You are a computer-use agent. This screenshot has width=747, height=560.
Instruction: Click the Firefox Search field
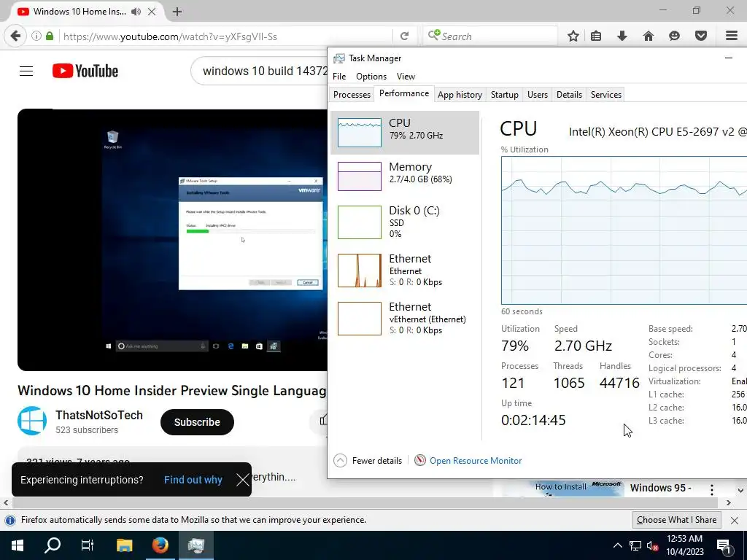(x=489, y=36)
